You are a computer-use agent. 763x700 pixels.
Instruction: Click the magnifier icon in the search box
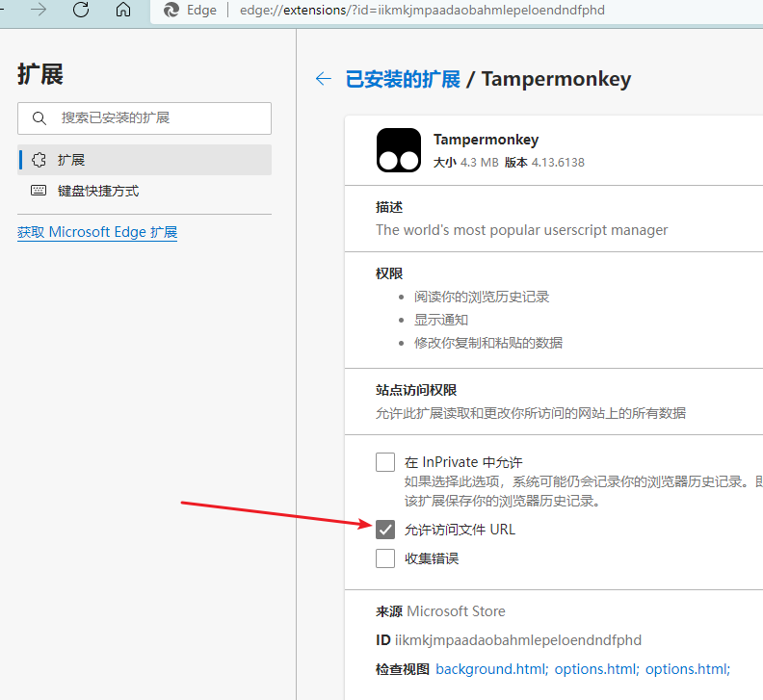click(x=39, y=118)
